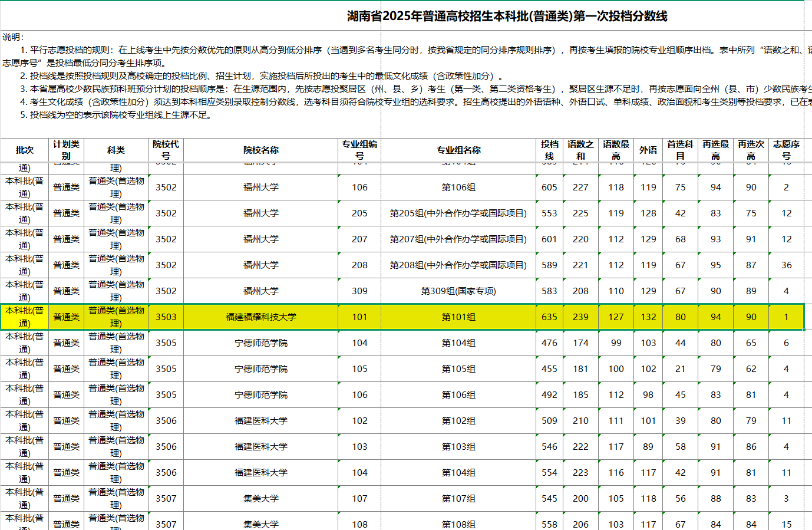Select the 投档线 value 509

tap(549, 421)
